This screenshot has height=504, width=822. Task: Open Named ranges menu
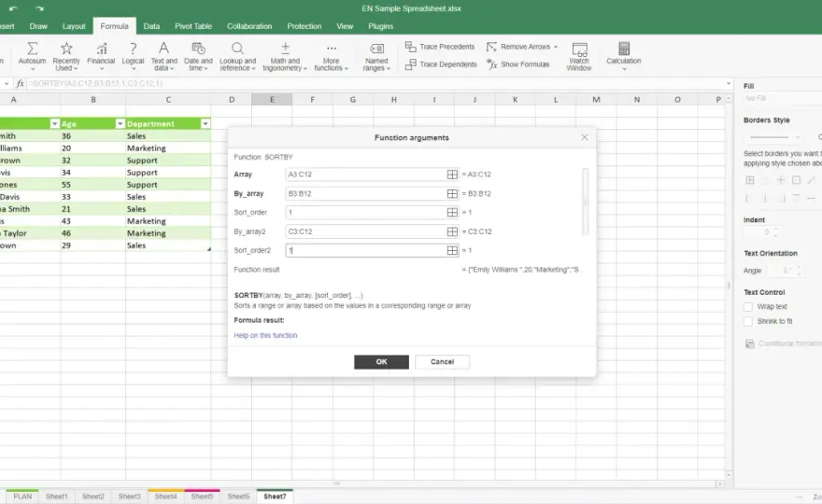pos(376,56)
